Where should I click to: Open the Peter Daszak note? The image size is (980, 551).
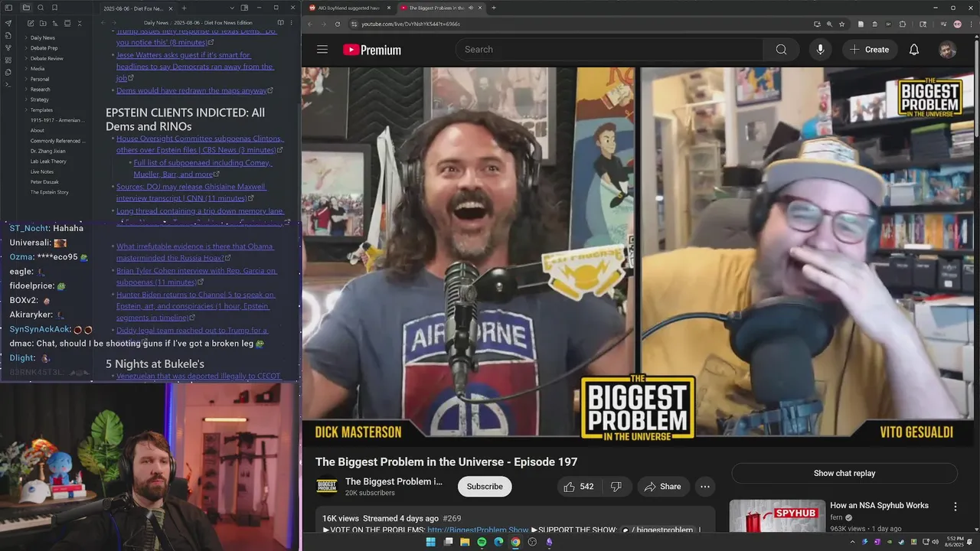tap(44, 182)
